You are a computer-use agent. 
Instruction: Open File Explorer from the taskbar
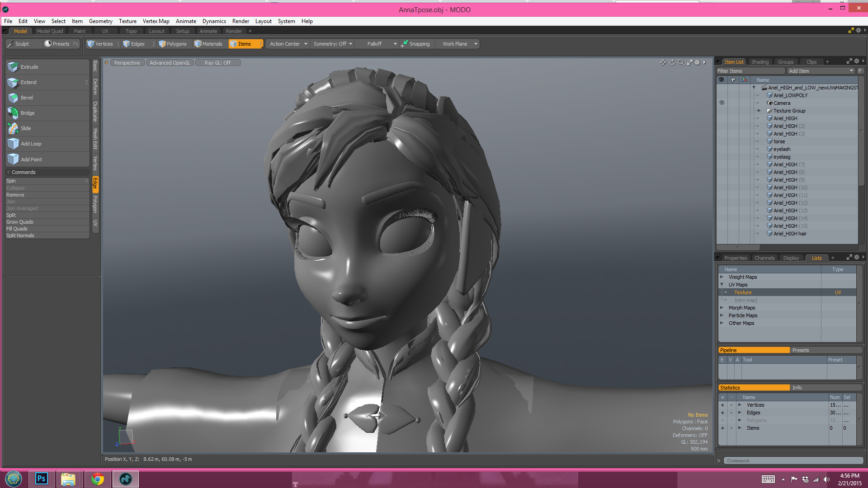[x=68, y=479]
